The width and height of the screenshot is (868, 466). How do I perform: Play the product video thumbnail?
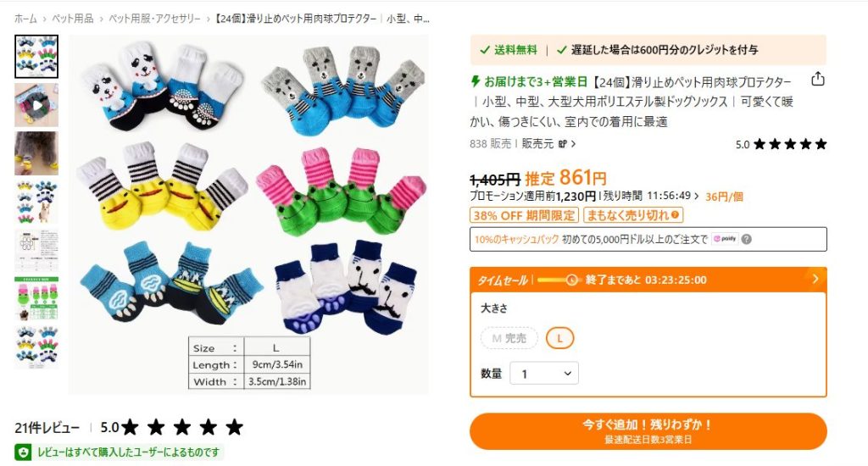coord(36,105)
